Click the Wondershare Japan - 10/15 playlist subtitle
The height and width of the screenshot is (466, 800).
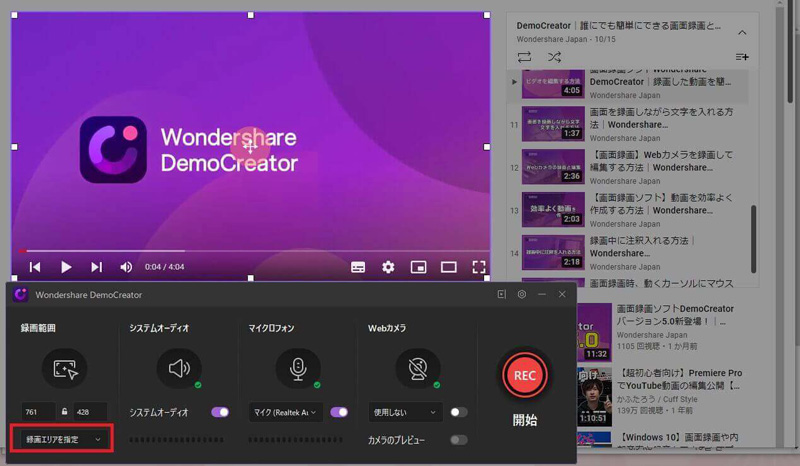click(566, 39)
